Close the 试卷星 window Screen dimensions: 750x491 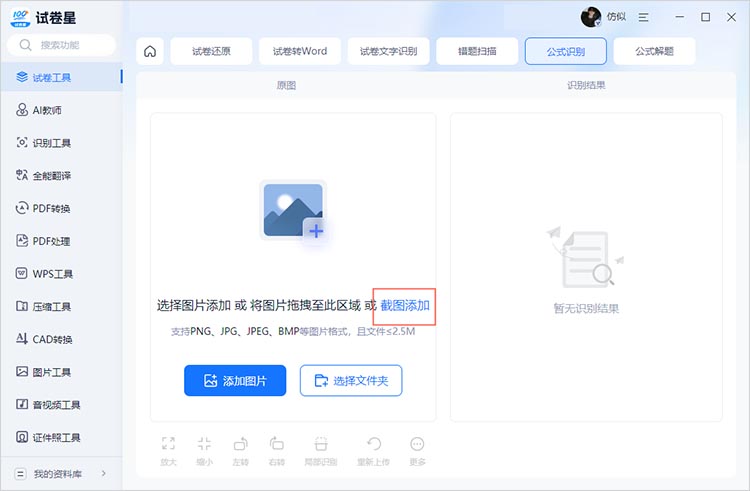731,17
